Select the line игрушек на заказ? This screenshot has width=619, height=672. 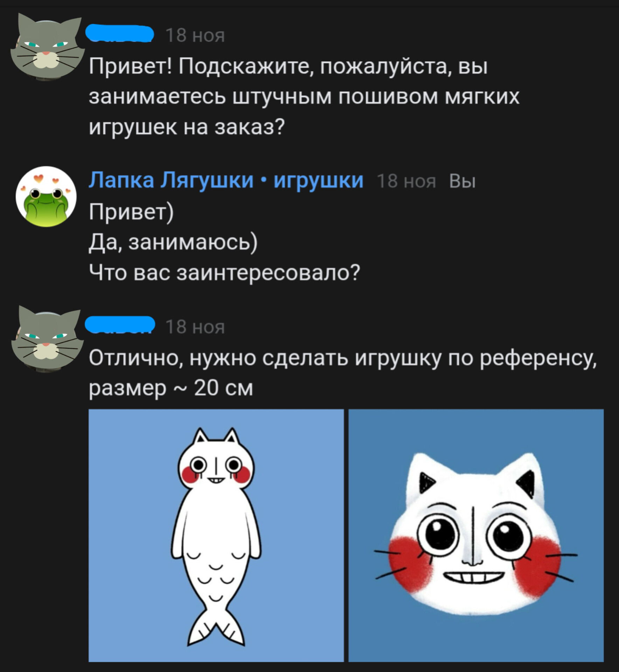pyautogui.click(x=187, y=127)
